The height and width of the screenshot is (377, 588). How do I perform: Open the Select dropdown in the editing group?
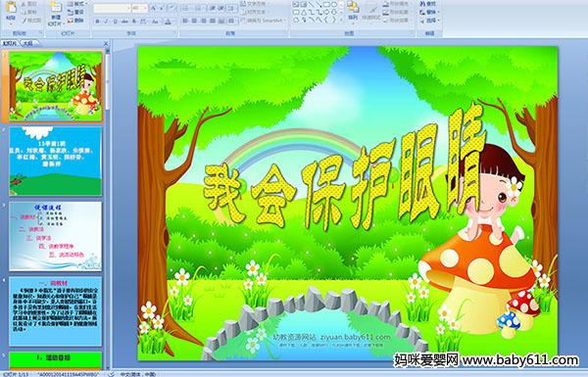[x=429, y=21]
